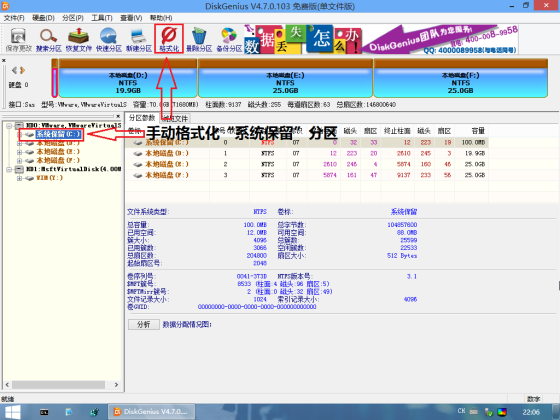Click the drive icon of the table's E: row
The height and width of the screenshot is (420, 560).
(138, 164)
